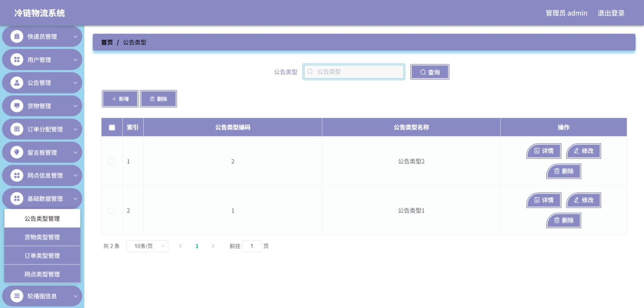Click the 留言板管理 bulb icon
Screen dimensions: 644x308
[17, 152]
